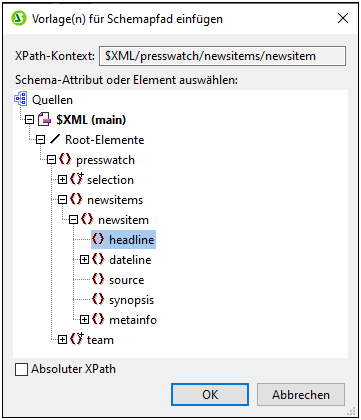Enable the Absoluter XPath checkbox

pyautogui.click(x=21, y=369)
